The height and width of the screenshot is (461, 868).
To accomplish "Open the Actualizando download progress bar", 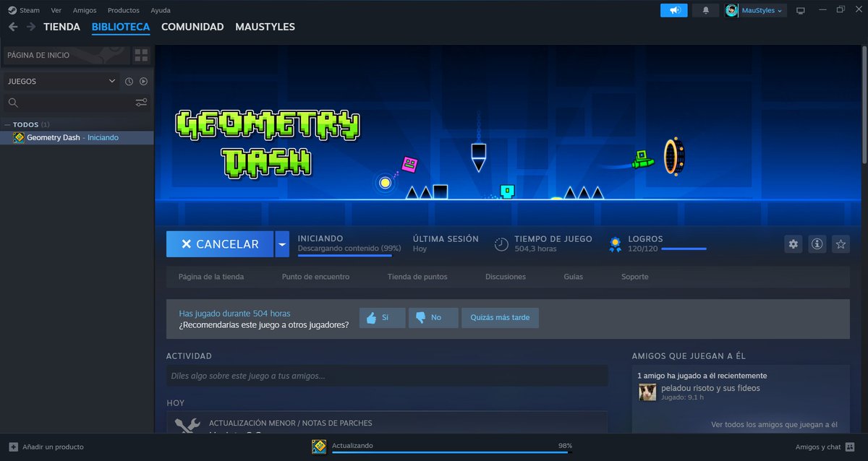I will (451, 452).
